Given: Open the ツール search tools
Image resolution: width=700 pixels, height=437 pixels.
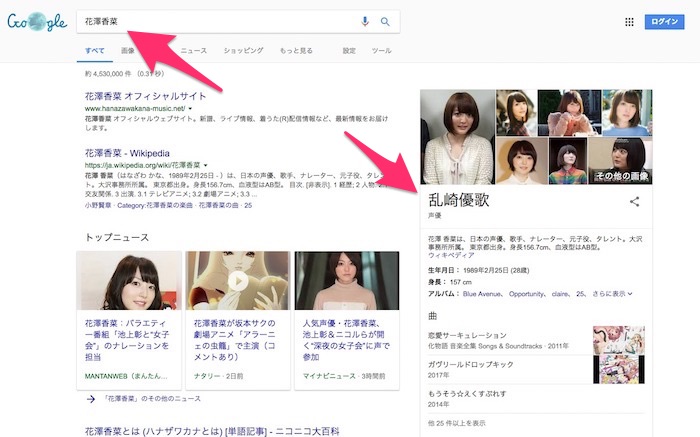Looking at the screenshot, I should [381, 50].
